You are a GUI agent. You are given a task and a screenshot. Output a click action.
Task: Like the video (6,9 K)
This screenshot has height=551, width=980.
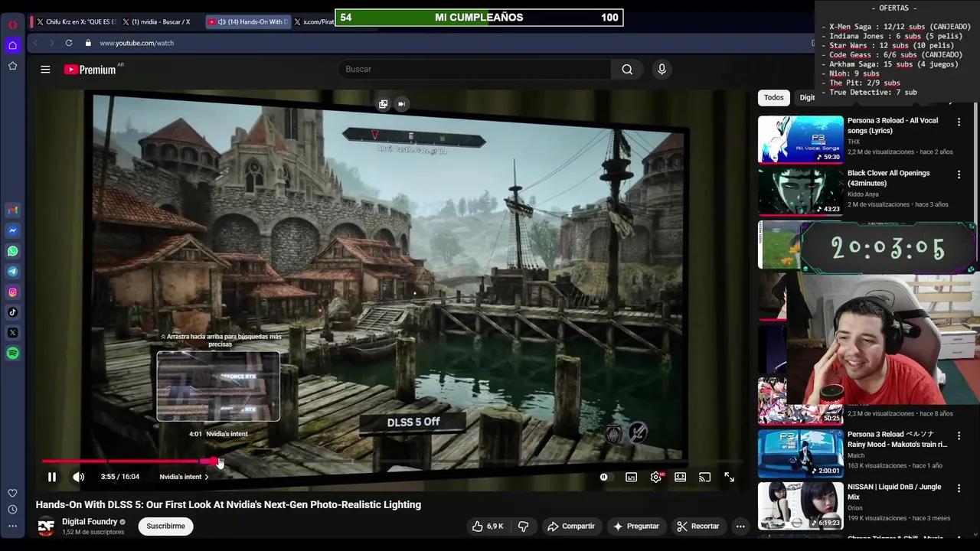click(x=488, y=526)
